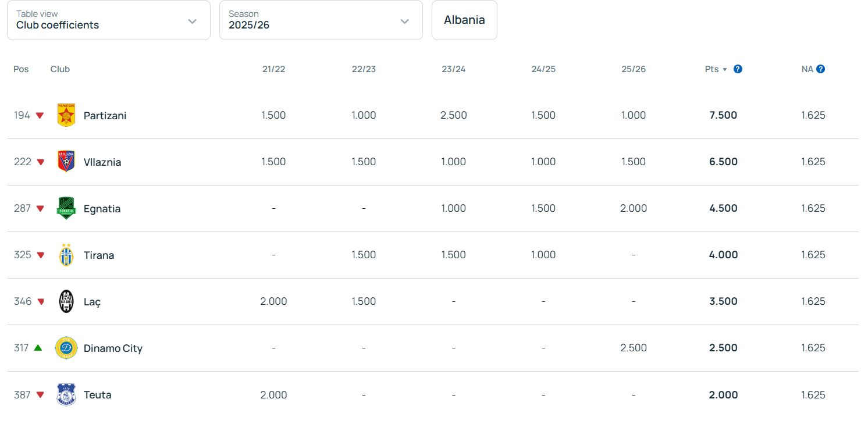This screenshot has height=431, width=868.
Task: Open the Partizani club name link
Action: coord(105,116)
